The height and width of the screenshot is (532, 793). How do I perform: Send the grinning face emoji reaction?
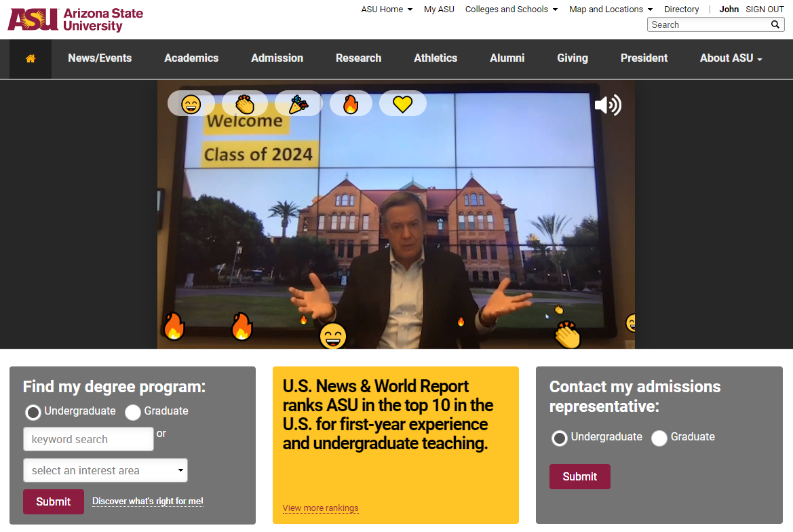tap(191, 104)
